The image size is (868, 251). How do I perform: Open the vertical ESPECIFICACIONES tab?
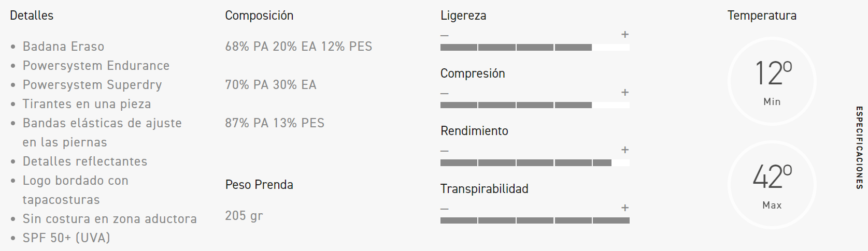pos(859,147)
